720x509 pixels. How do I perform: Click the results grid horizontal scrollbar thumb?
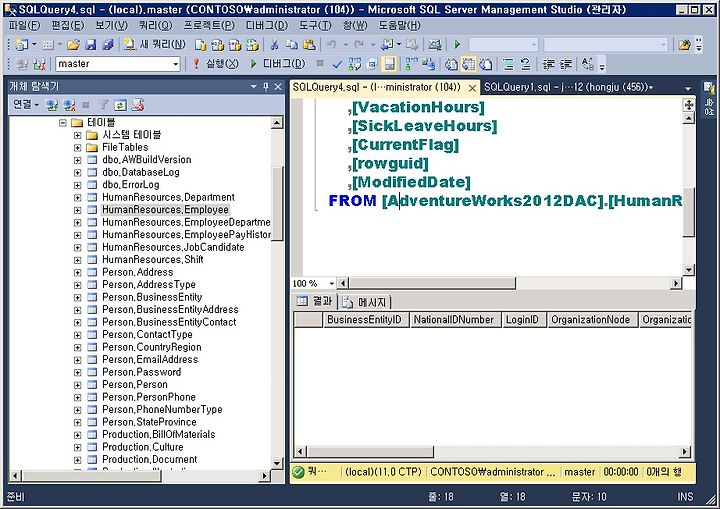click(x=369, y=452)
